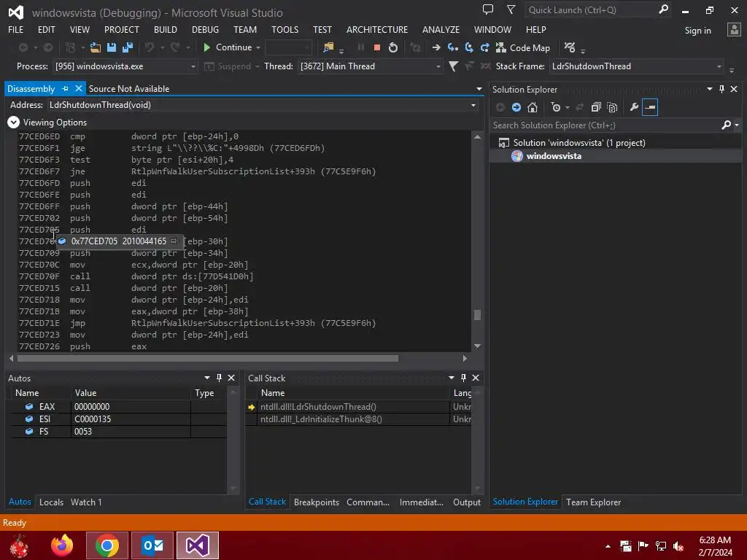Open the Process dropdown
The height and width of the screenshot is (560, 747).
tap(193, 66)
